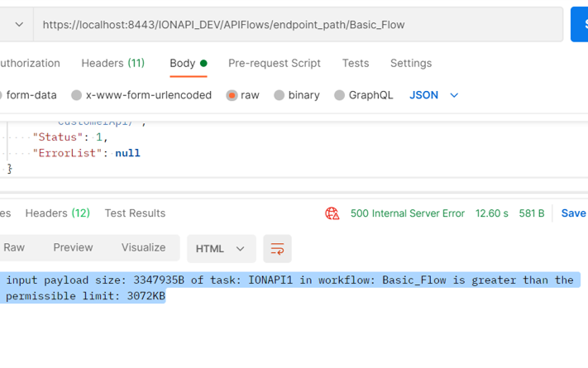Open response Headers (12) tab

(57, 213)
